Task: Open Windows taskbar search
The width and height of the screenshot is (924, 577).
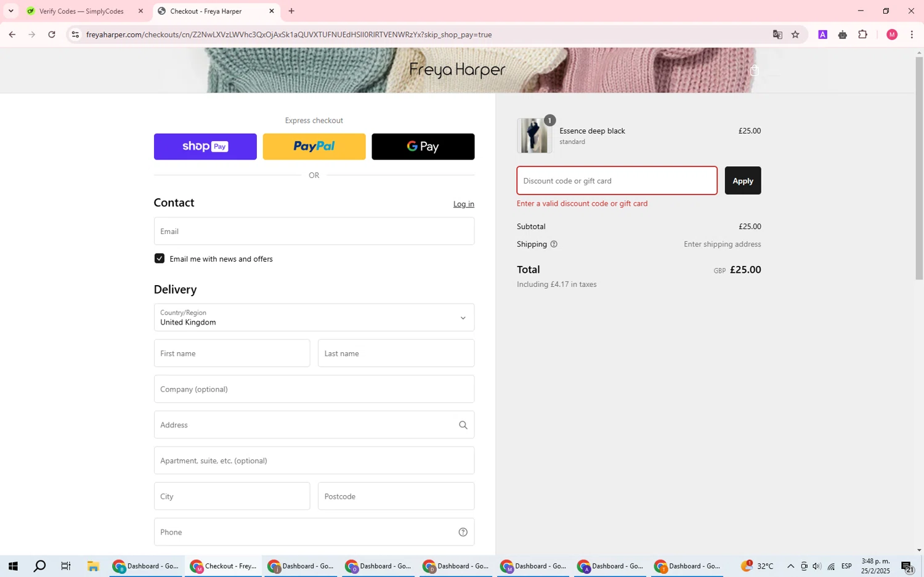Action: point(39,566)
